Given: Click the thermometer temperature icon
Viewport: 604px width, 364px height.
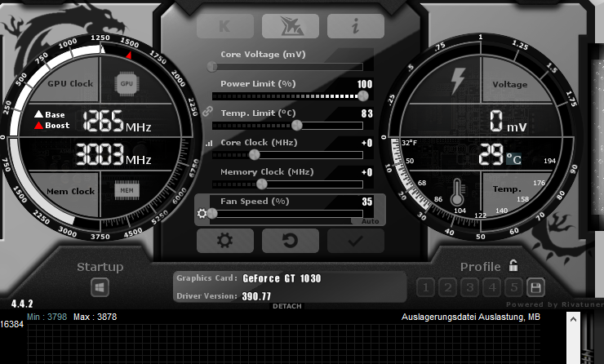Looking at the screenshot, I should coord(457,192).
